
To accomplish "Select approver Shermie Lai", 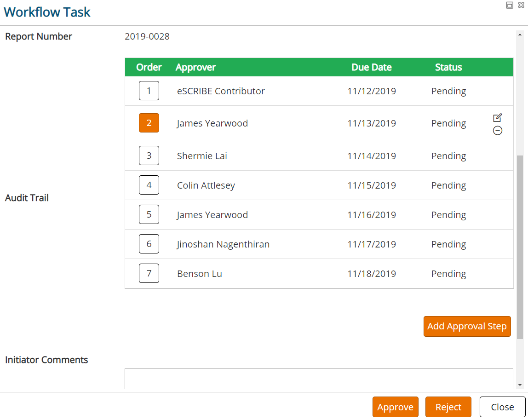I will (x=202, y=156).
